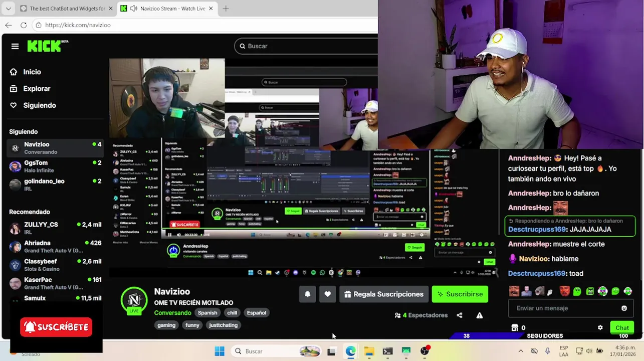Switch to Navizioo Stream browser tab
This screenshot has width=644, height=361.
click(167, 9)
